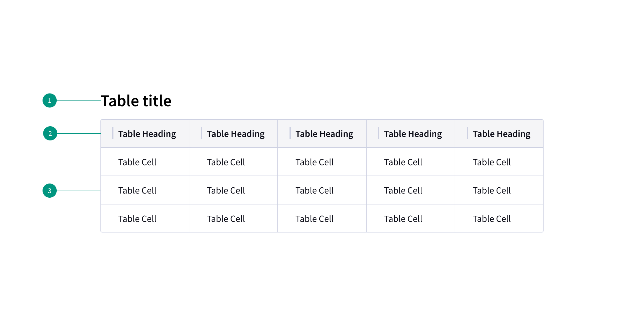The image size is (644, 321).
Task: Click the fifth column Table Heading
Action: coord(502,134)
